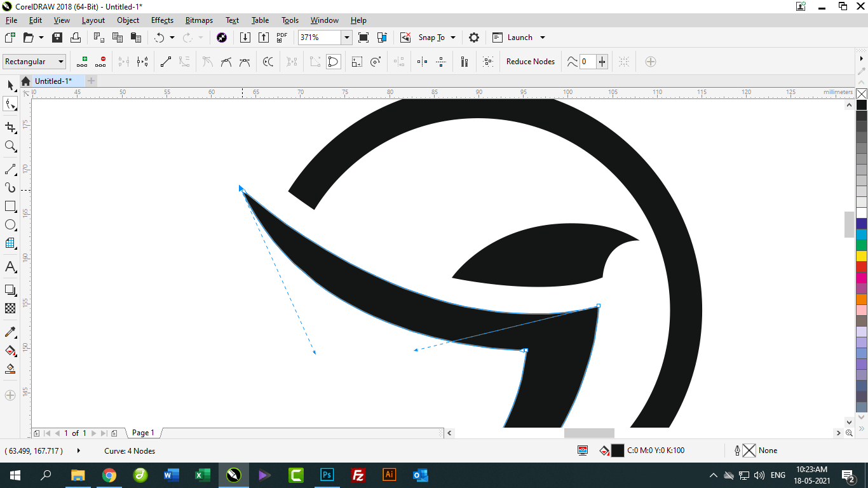Toggle Smooth node type

(x=226, y=62)
